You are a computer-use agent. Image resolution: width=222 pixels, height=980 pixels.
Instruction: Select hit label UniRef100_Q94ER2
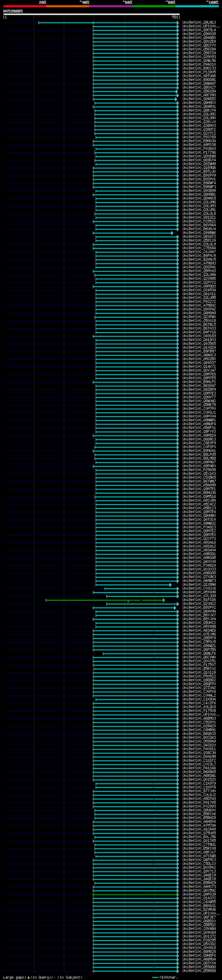coord(199,99)
